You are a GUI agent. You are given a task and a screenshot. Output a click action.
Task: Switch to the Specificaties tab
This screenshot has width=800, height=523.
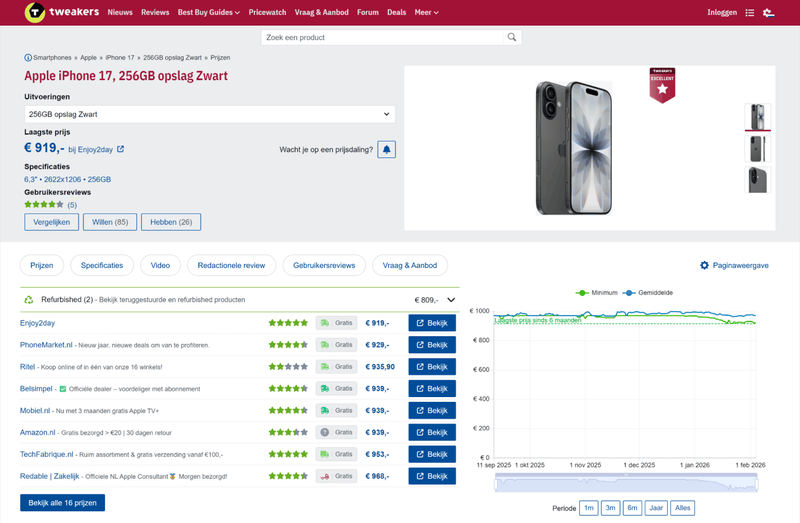102,265
